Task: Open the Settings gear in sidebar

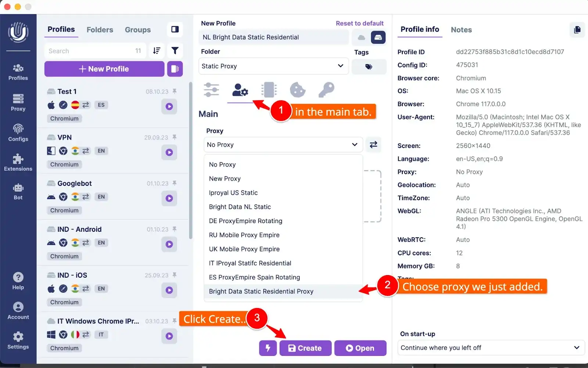Action: 18,340
